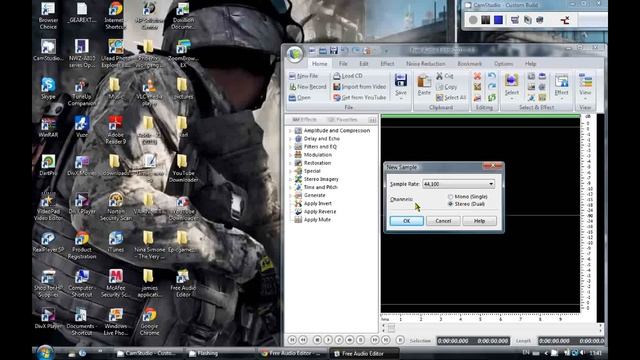The image size is (640, 360).
Task: Click the CamStudio gray record button
Action: 473,20
